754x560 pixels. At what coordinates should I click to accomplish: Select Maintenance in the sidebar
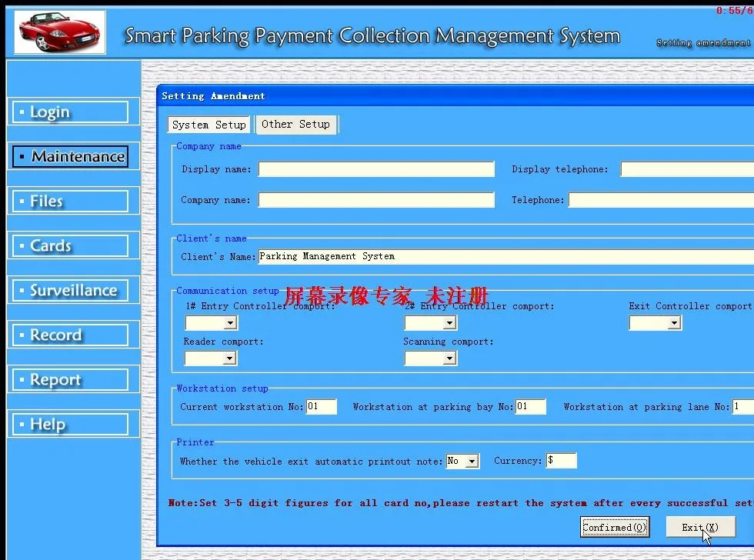coord(70,157)
